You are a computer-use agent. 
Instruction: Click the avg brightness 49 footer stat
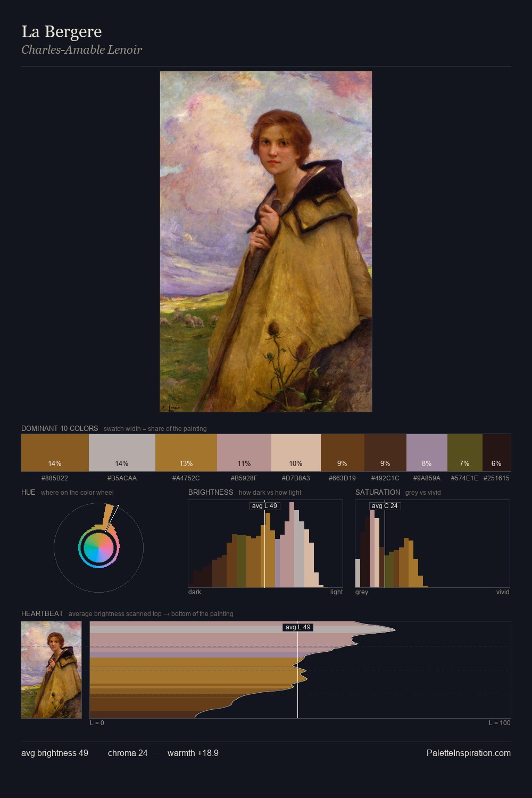55,753
